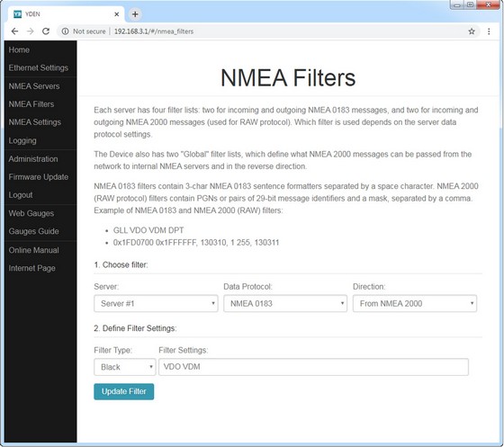Open Chrome three-dot menu
This screenshot has width=504, height=447.
[489, 31]
